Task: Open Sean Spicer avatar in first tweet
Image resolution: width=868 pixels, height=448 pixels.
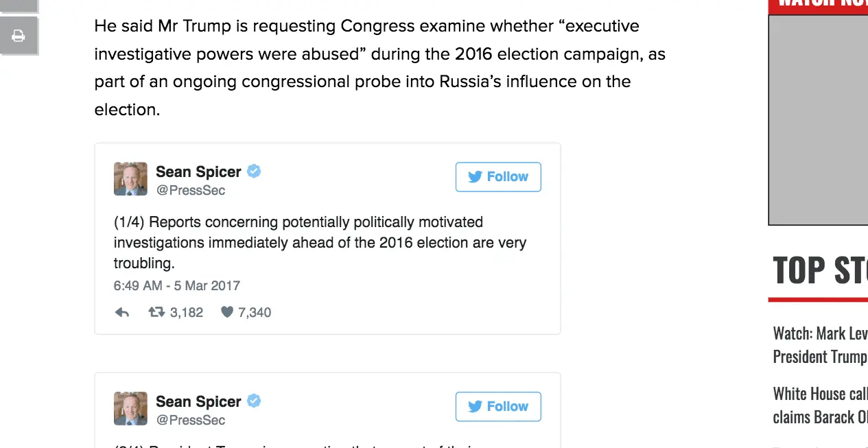Action: pos(130,179)
